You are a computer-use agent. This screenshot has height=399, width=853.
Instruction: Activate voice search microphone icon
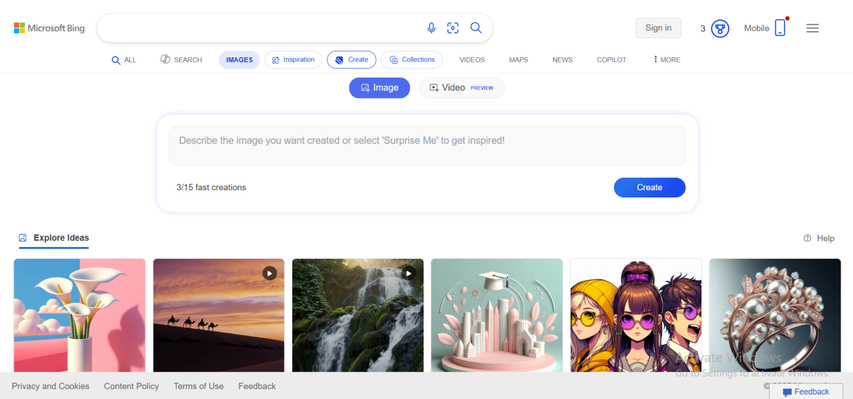[x=431, y=28]
